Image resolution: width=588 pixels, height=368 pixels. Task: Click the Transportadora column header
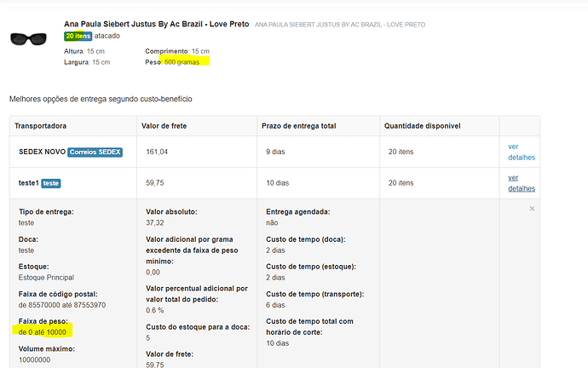coord(41,126)
